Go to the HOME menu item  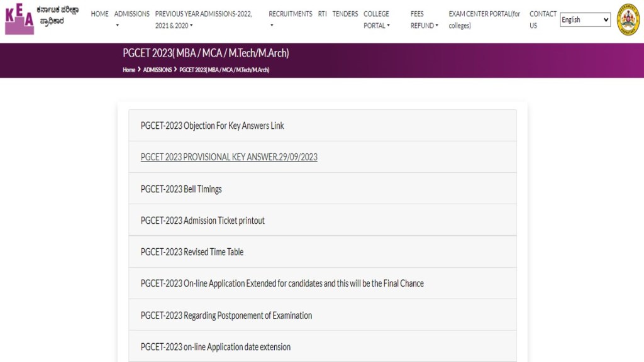tap(99, 14)
